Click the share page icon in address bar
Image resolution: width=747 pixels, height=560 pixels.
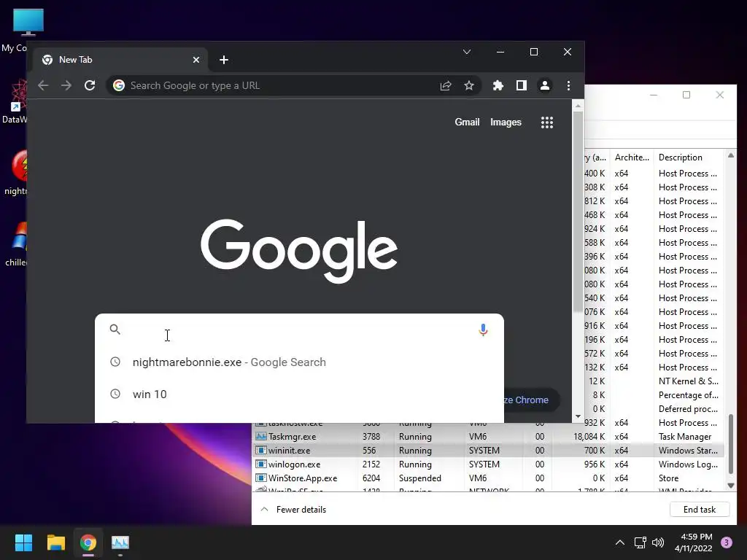(x=446, y=86)
